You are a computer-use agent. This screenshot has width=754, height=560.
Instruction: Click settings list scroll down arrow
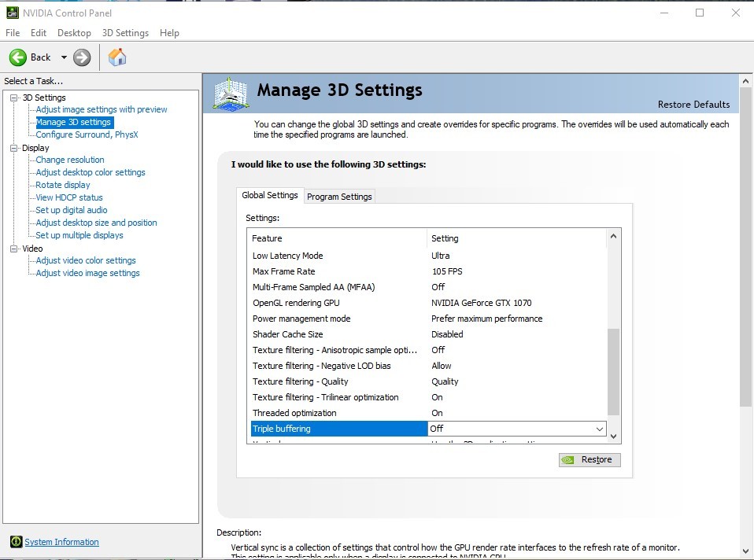(x=613, y=437)
